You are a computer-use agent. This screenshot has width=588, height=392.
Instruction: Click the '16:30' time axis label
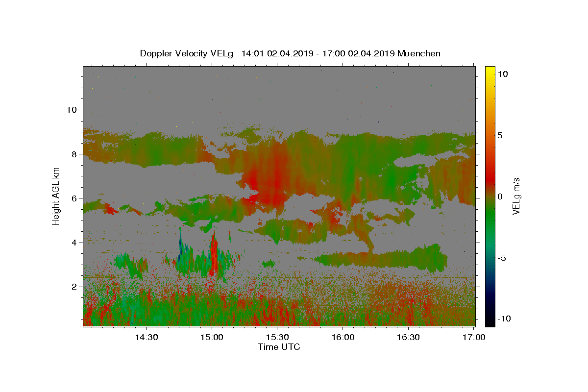(409, 337)
